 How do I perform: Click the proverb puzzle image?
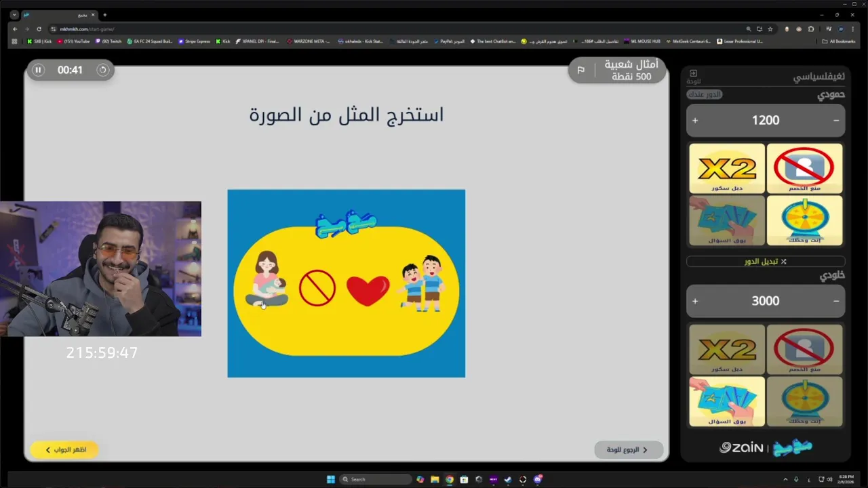pyautogui.click(x=347, y=283)
